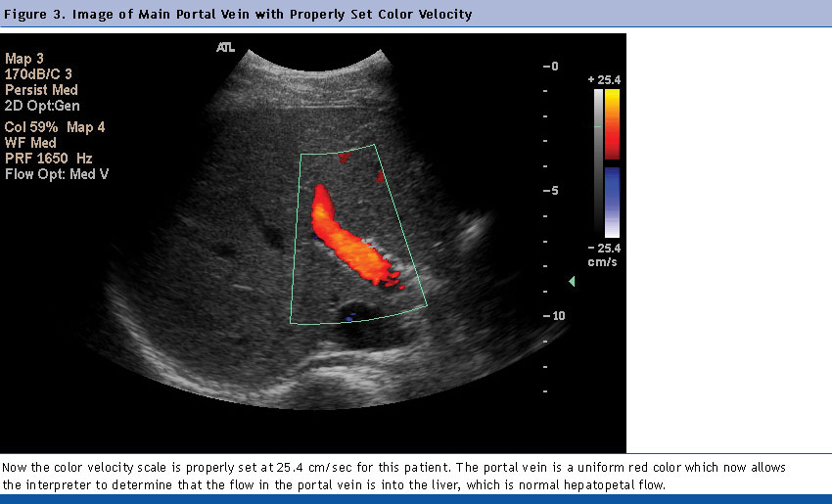Screen dimensions: 832x504
Task: Click the 'Flow Opt: Med V' text
Action: coord(57,174)
